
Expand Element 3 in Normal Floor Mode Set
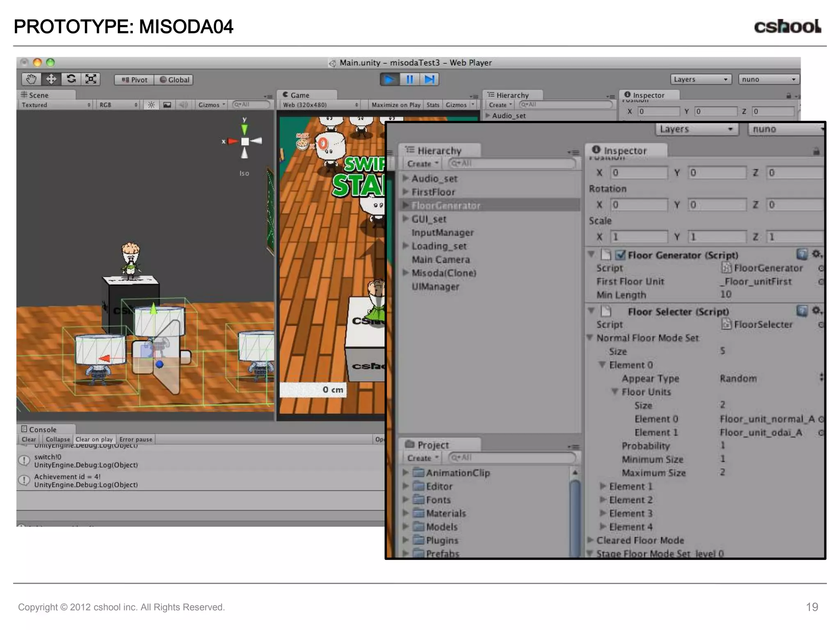click(x=603, y=513)
